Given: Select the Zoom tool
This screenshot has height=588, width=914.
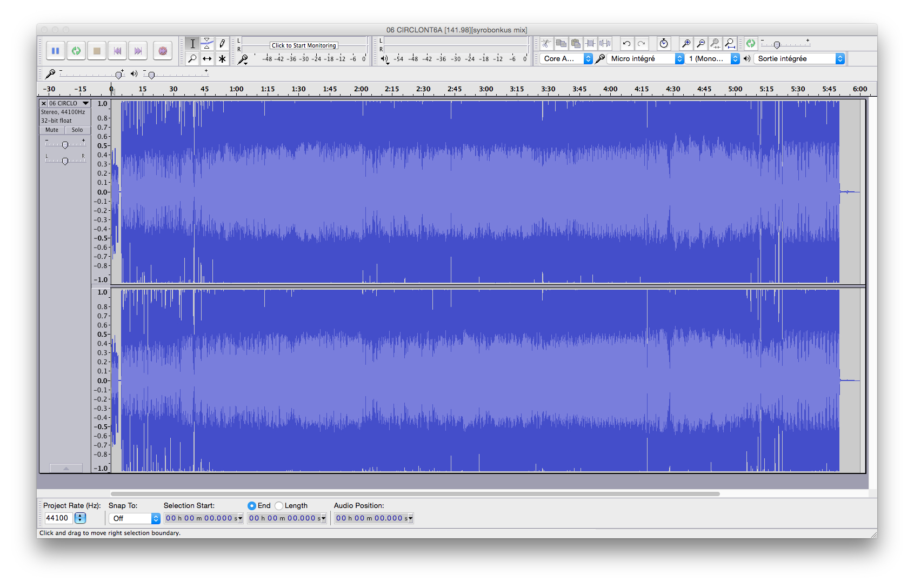Looking at the screenshot, I should [x=192, y=58].
